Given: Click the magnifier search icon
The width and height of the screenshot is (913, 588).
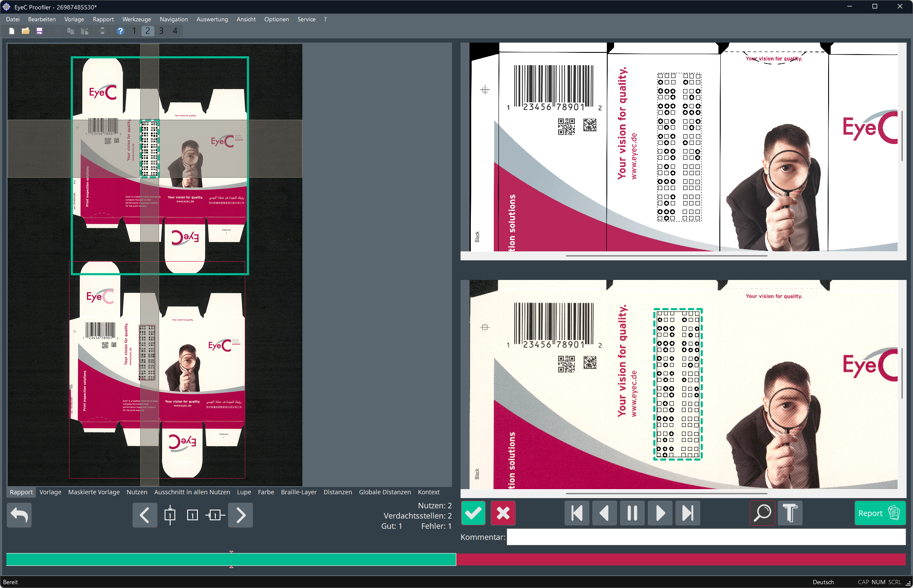Looking at the screenshot, I should (x=762, y=513).
